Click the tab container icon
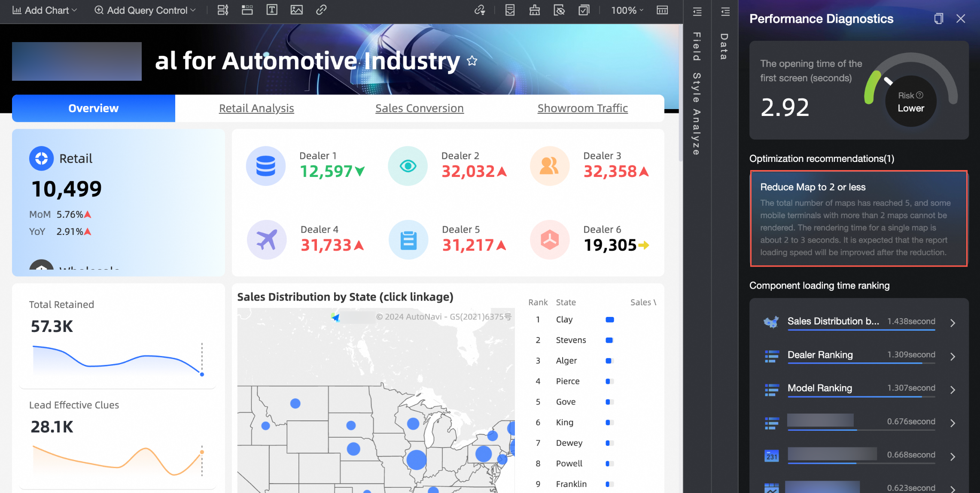 pyautogui.click(x=247, y=10)
